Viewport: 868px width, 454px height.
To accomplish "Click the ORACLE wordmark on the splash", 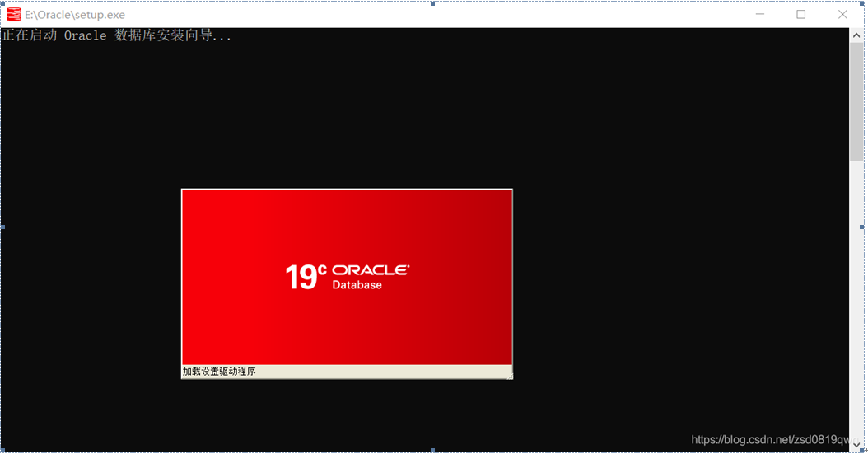I will click(x=371, y=270).
